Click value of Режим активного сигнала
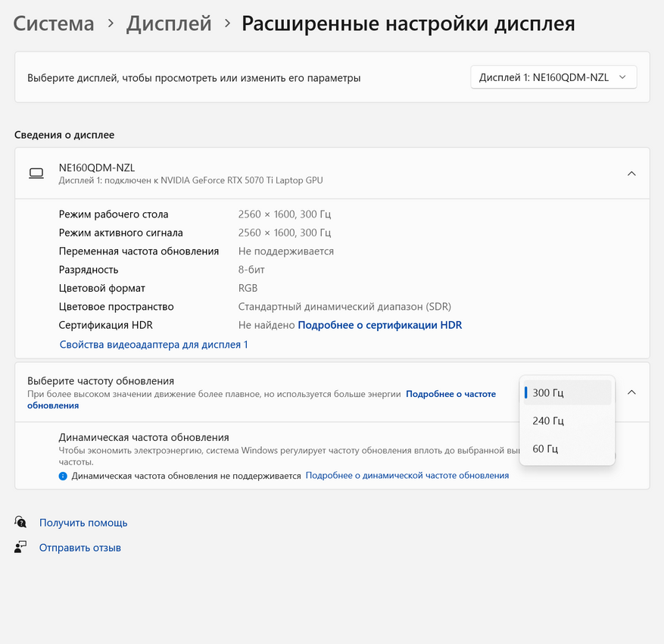The width and height of the screenshot is (664, 644). tap(285, 233)
